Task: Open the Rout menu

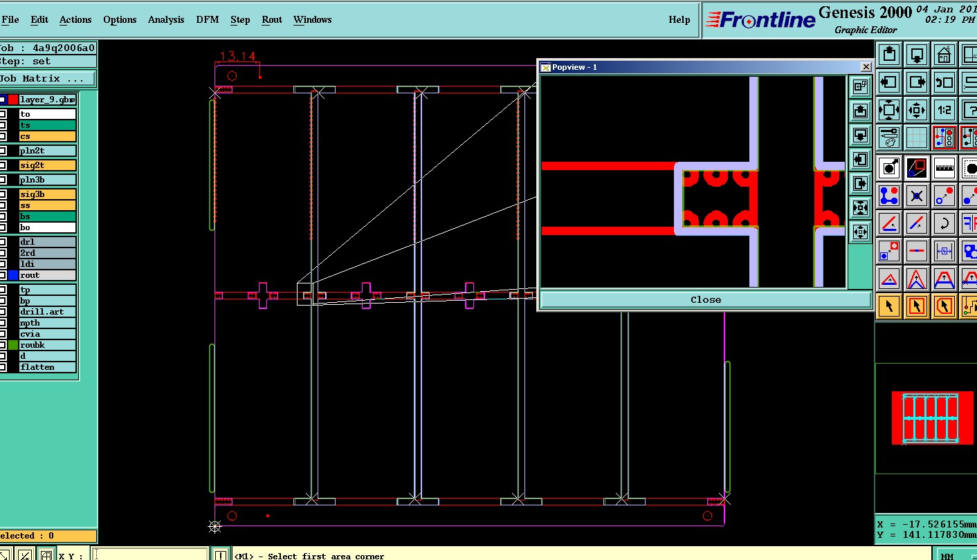Action: pos(272,19)
